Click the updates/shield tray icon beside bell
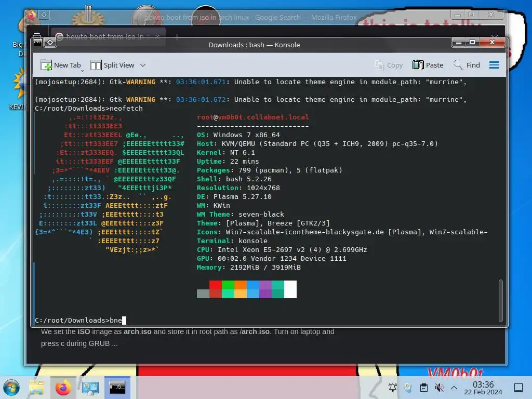 (408, 388)
